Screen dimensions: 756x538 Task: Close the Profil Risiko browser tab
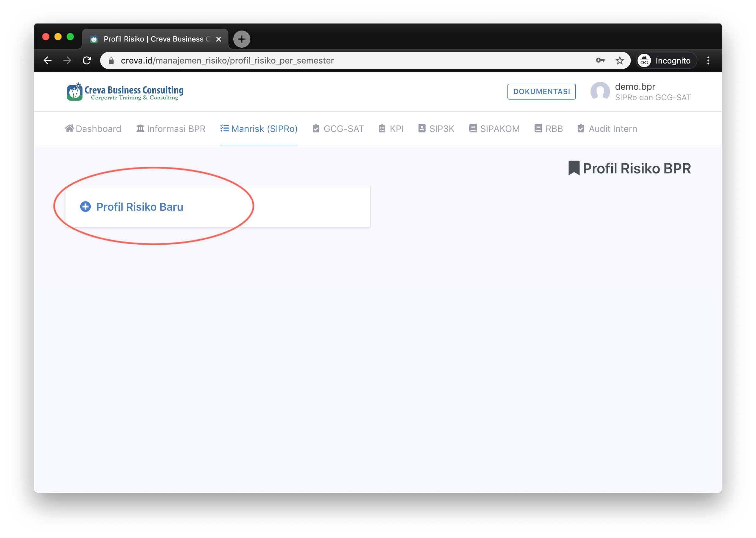[x=218, y=39]
